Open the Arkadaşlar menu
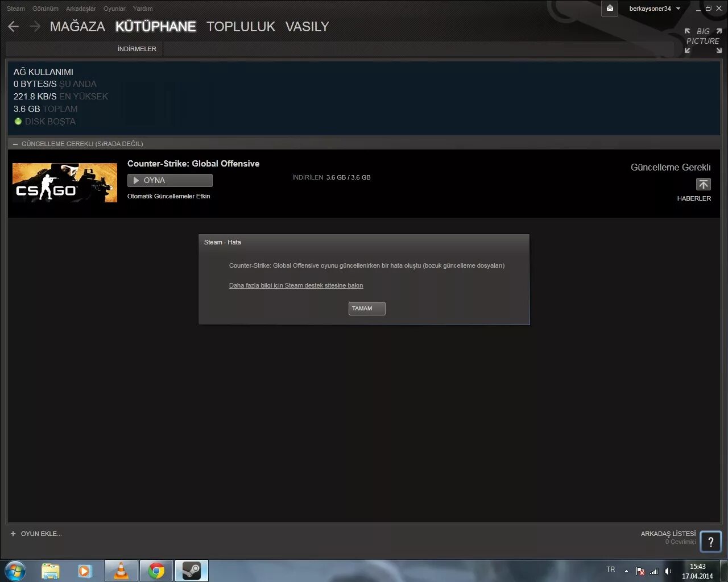The image size is (728, 582). click(x=81, y=9)
